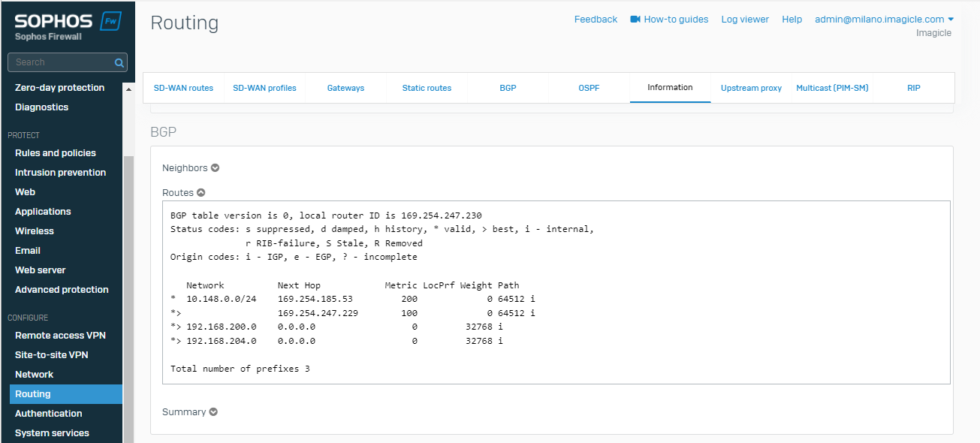Select the OSPF tab
Screen dimensions: 980x443
tap(589, 88)
